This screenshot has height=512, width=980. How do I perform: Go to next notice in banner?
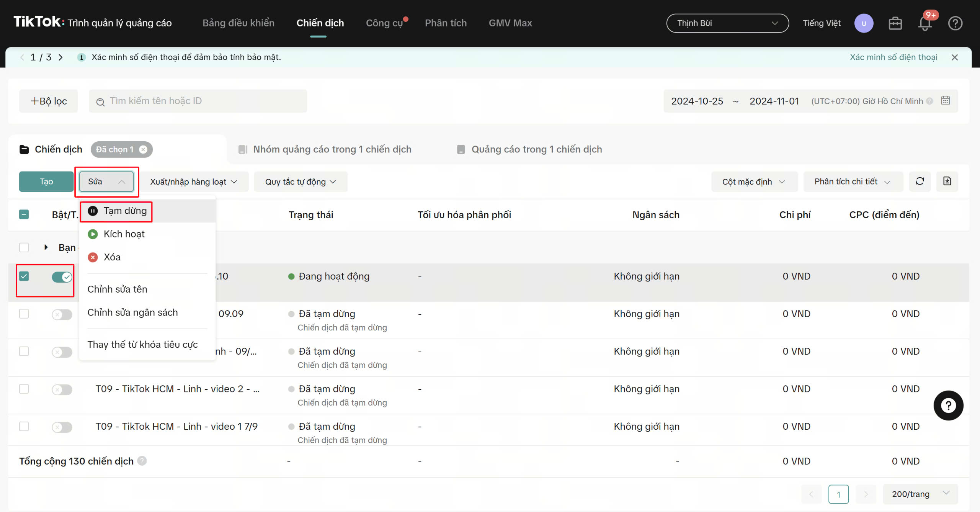click(x=60, y=57)
